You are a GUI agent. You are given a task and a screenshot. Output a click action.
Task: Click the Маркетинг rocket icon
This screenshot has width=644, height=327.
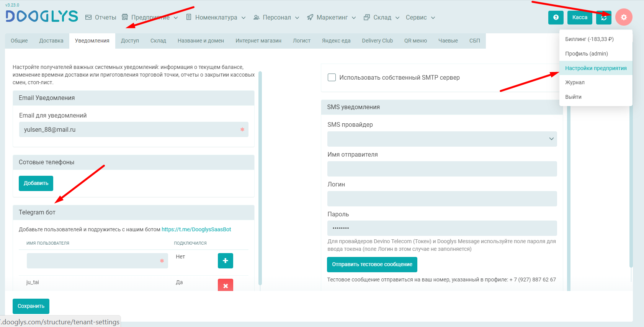[310, 17]
